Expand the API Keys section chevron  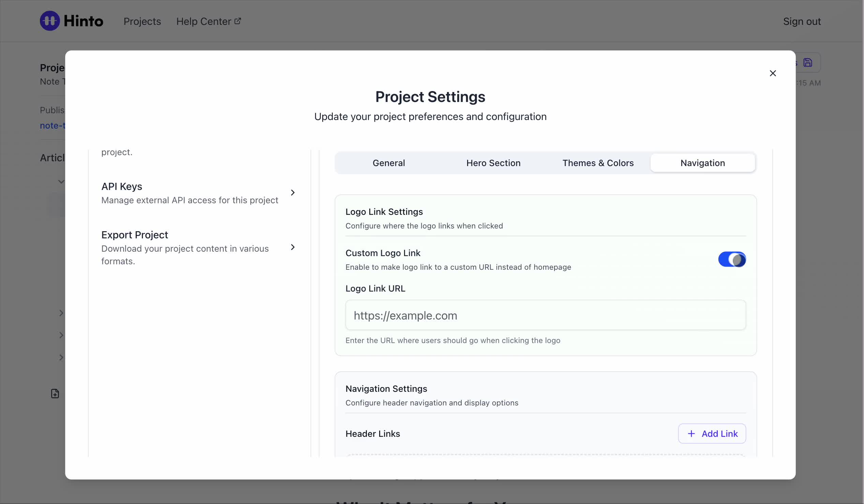tap(293, 193)
